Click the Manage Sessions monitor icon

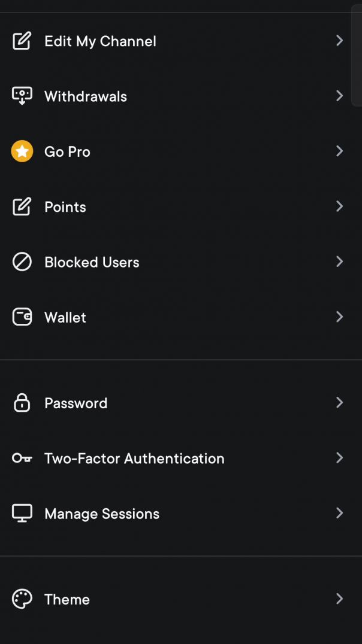point(22,514)
